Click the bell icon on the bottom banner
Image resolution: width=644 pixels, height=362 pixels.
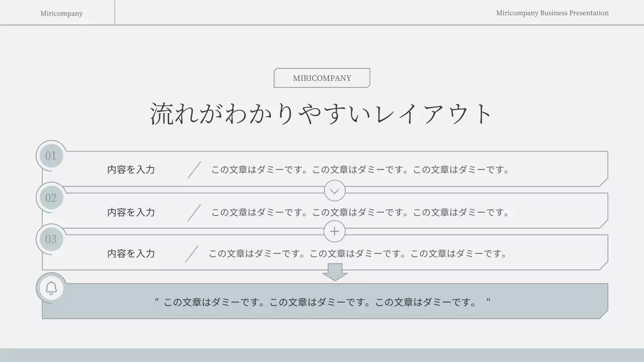(x=50, y=288)
